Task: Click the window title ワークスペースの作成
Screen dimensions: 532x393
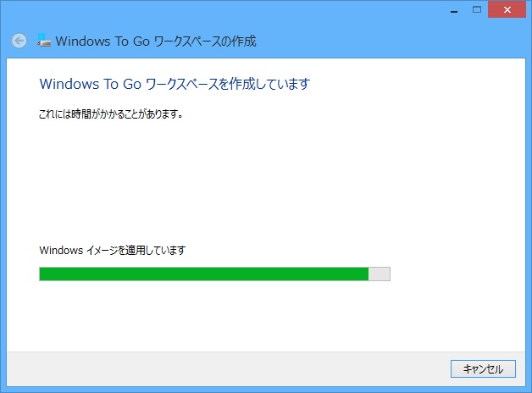Action: point(205,42)
